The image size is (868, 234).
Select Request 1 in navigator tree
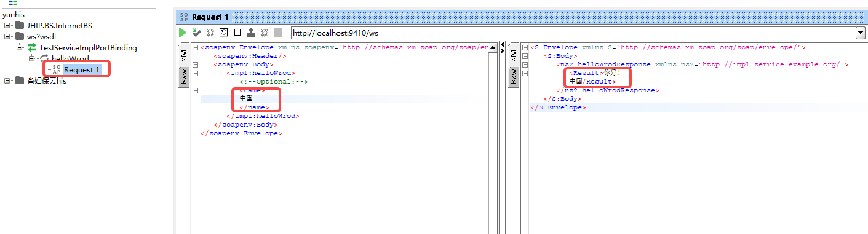coord(82,69)
